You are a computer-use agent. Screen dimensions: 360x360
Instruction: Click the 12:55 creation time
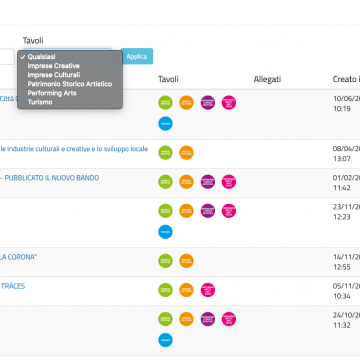point(342,267)
